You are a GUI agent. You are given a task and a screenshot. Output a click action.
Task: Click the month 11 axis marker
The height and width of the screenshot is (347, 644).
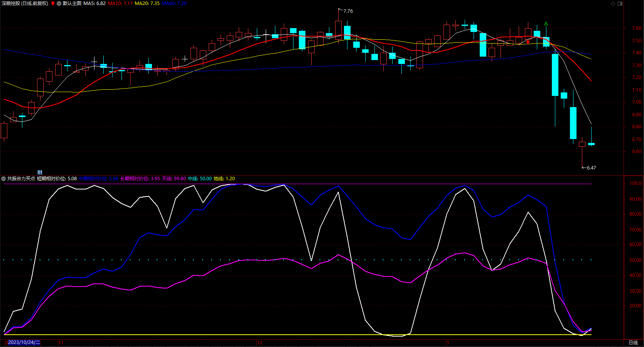[x=61, y=342]
